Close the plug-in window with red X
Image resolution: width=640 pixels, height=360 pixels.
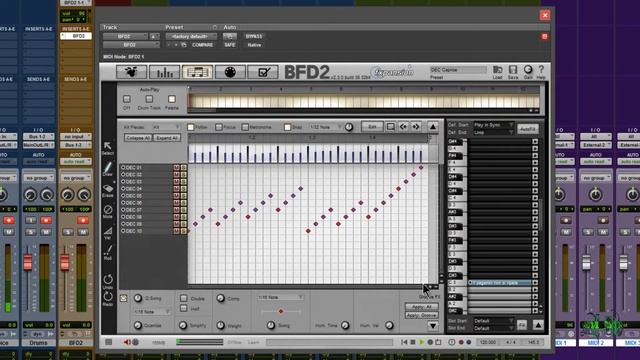coord(545,15)
